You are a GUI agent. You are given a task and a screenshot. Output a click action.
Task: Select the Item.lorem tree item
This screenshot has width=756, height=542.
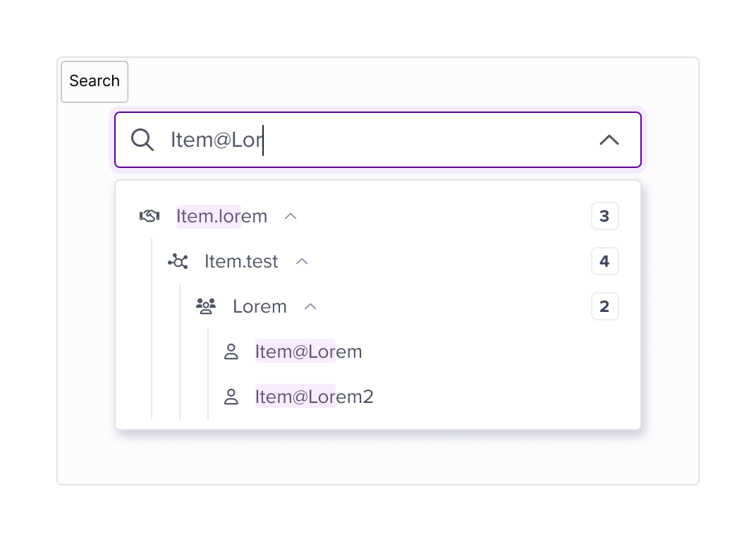click(221, 216)
